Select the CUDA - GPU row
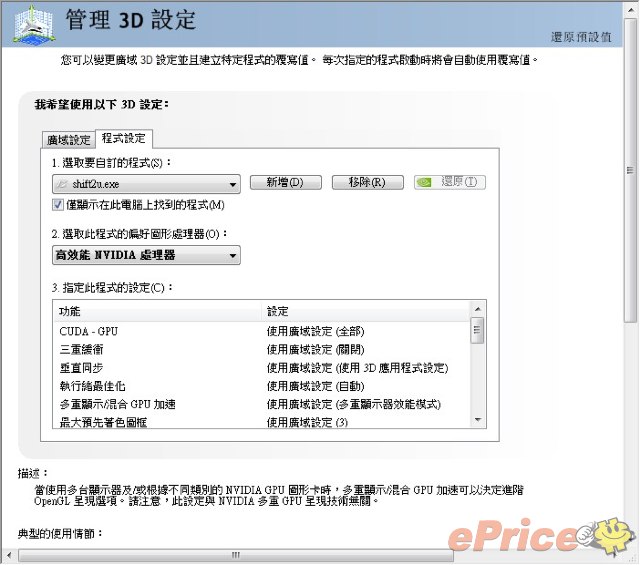 click(261, 331)
